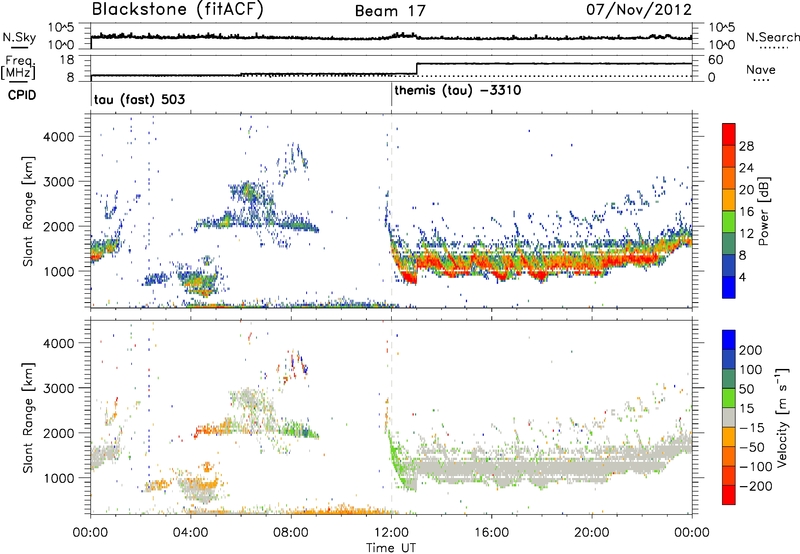Viewport: 800px width, 554px height.
Task: Click the light green segment of power colorbar
Action: tap(729, 221)
